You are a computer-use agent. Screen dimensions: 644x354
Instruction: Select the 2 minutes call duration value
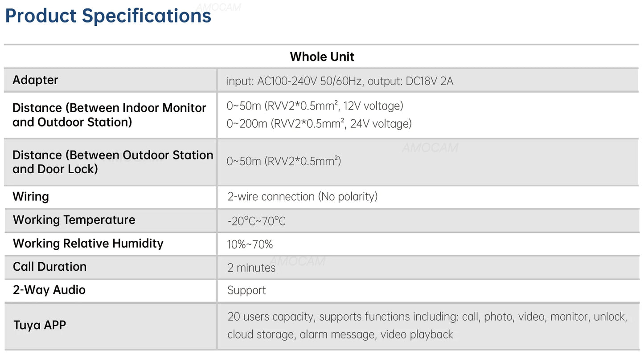pyautogui.click(x=251, y=268)
